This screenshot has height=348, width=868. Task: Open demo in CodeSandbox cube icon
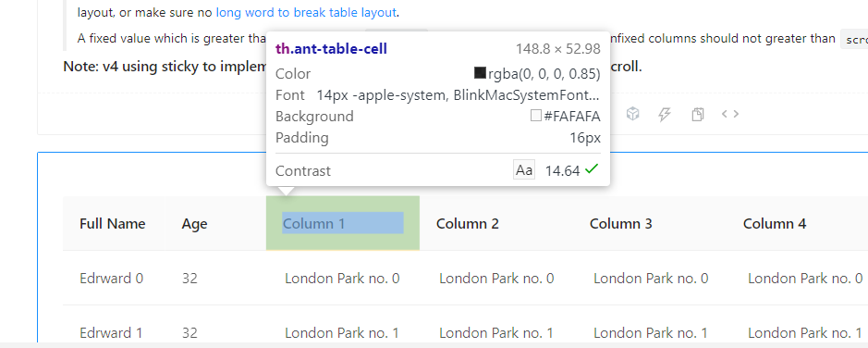(632, 114)
